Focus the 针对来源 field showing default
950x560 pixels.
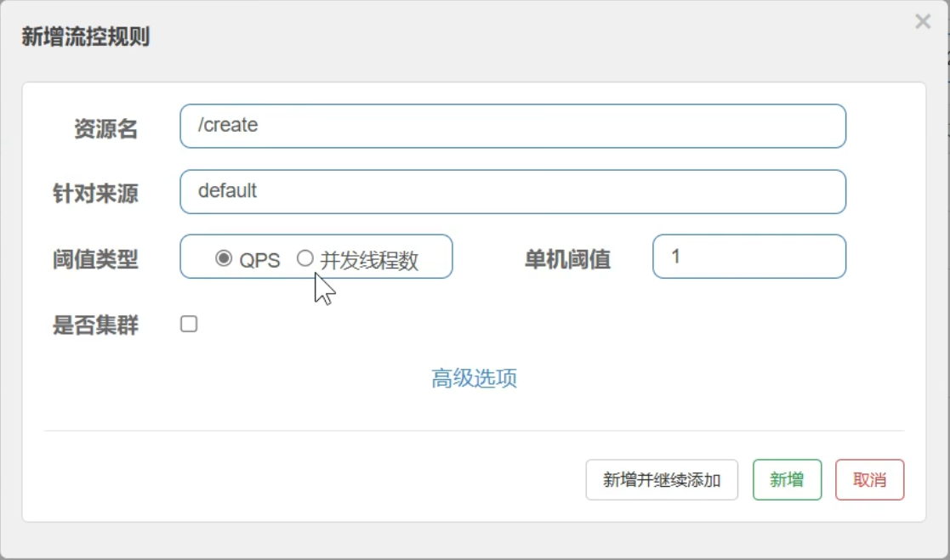tap(513, 191)
